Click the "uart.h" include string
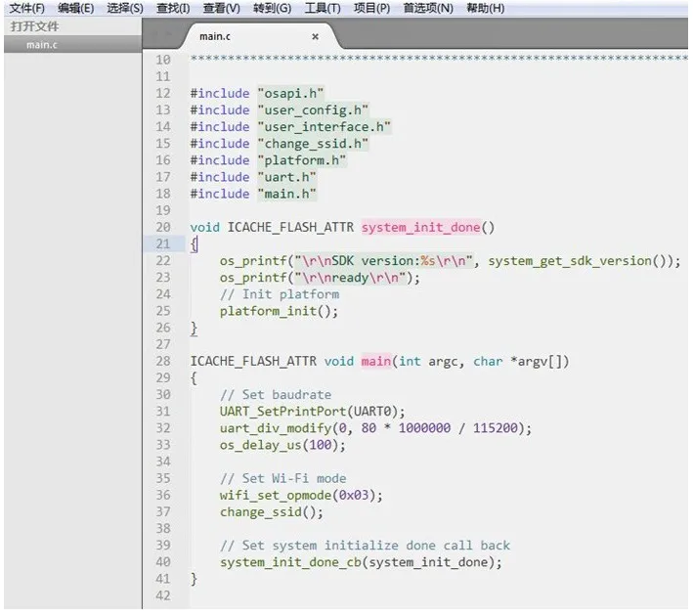 click(286, 177)
